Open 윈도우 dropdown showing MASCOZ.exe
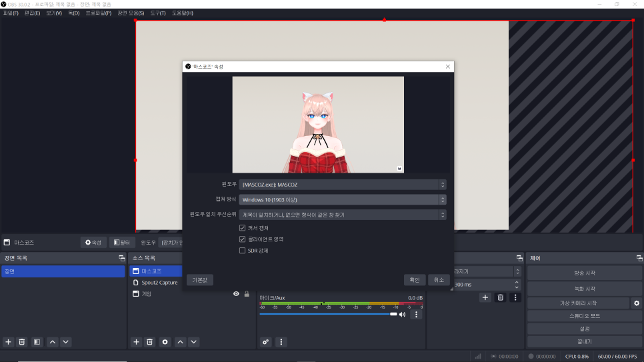The height and width of the screenshot is (362, 644). 343,185
